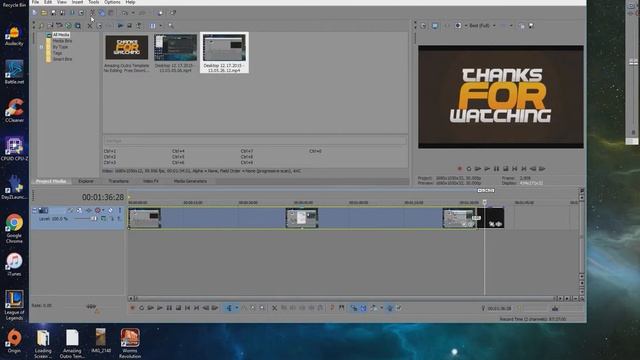Click the Undo arrow icon
The height and width of the screenshot is (360, 640).
coord(125,13)
